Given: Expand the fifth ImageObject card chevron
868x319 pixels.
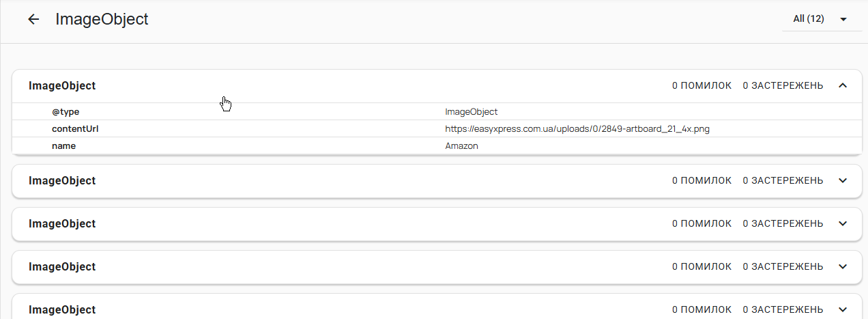Looking at the screenshot, I should 842,309.
